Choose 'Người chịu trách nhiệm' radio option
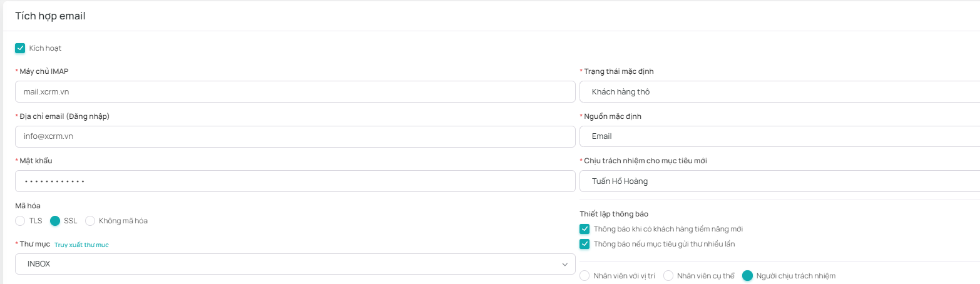The height and width of the screenshot is (284, 980). pos(747,276)
